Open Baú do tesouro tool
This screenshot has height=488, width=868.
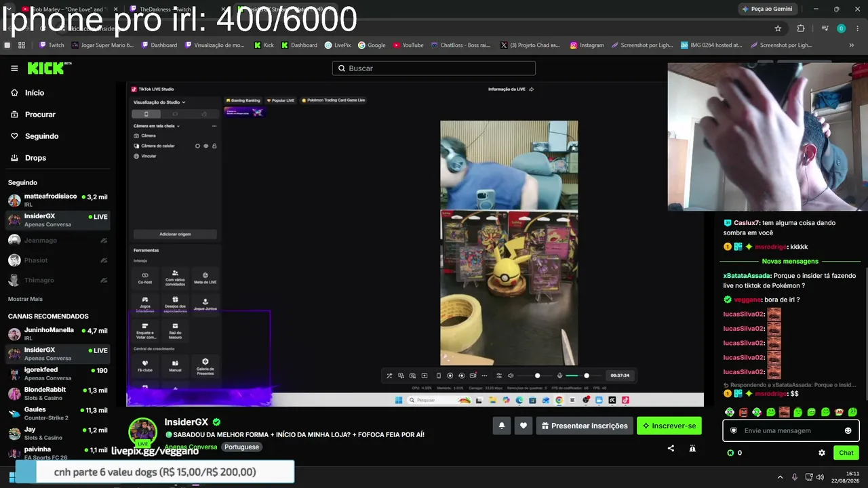tap(175, 329)
